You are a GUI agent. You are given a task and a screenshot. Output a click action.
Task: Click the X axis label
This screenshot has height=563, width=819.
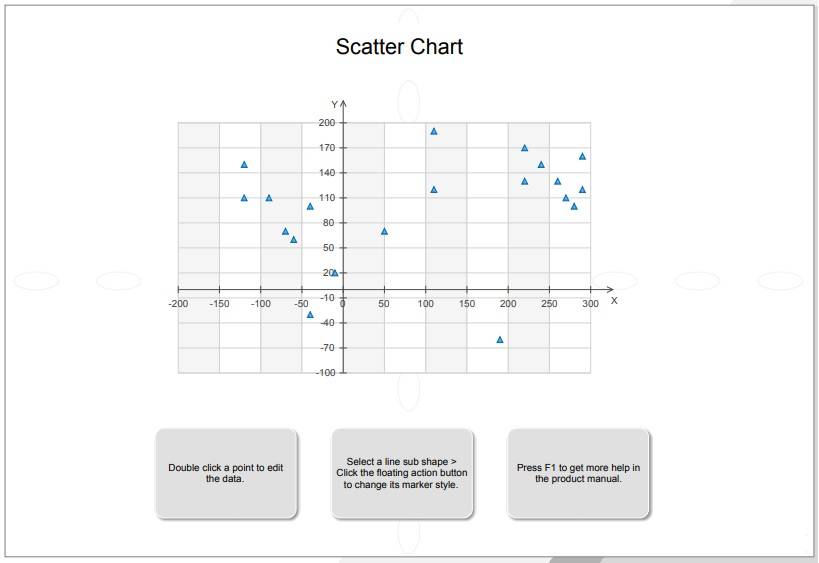click(x=614, y=301)
